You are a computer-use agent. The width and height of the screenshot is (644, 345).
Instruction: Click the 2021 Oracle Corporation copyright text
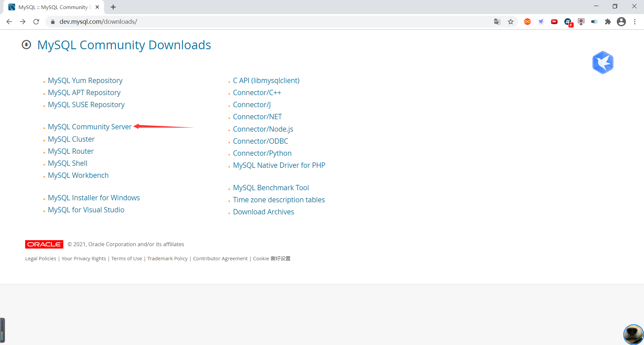point(126,245)
